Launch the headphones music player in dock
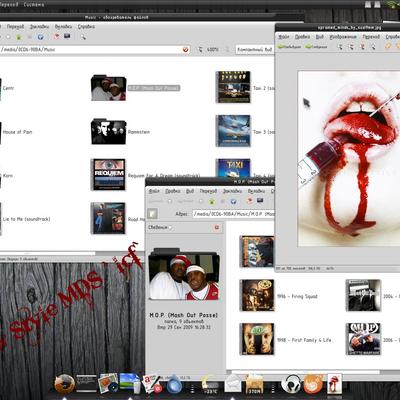This screenshot has width=400, height=400. tap(291, 384)
